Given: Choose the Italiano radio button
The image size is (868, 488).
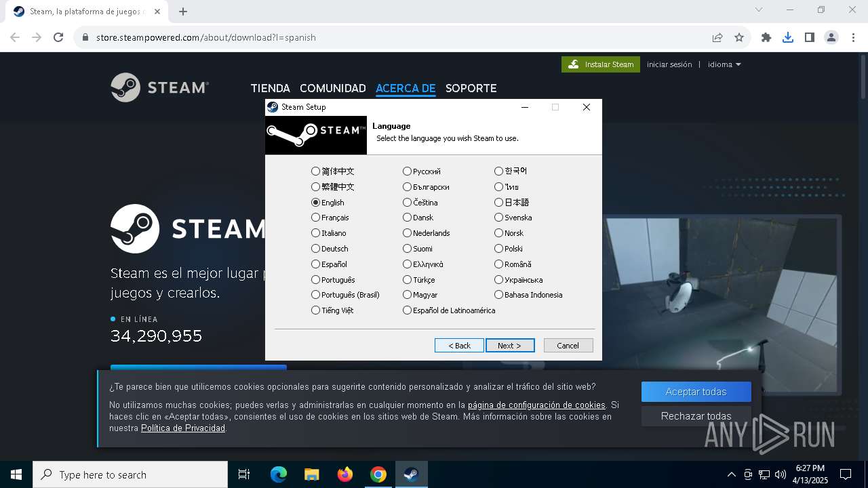Looking at the screenshot, I should pyautogui.click(x=329, y=233).
